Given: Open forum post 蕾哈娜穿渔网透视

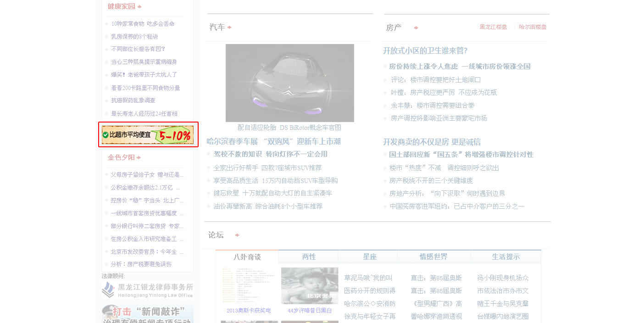Looking at the screenshot, I should point(436,317).
